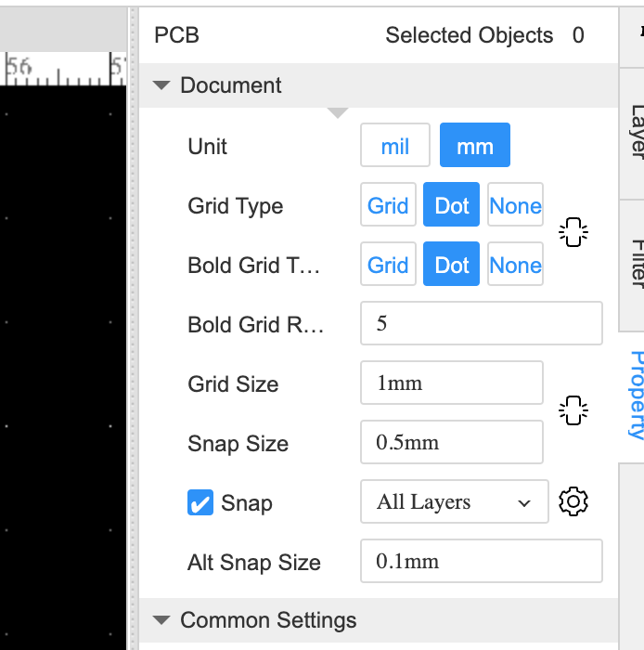The width and height of the screenshot is (644, 650).
Task: Select None for Bold Grid Type
Action: tap(515, 264)
